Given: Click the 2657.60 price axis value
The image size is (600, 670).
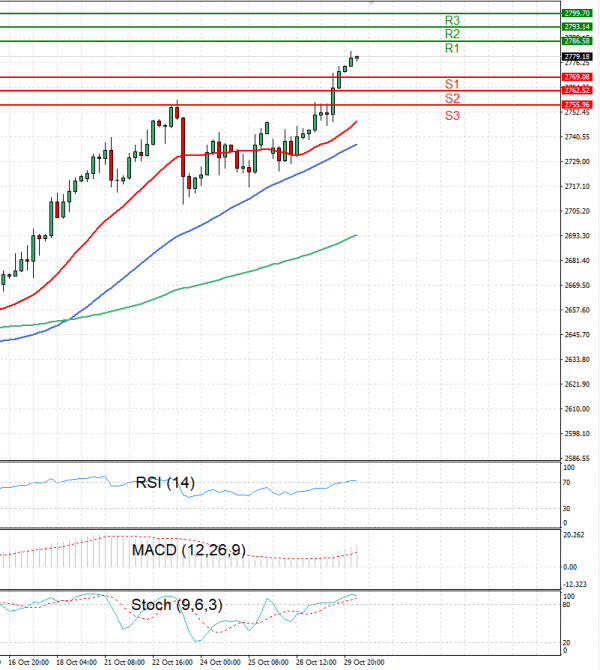Looking at the screenshot, I should click(x=577, y=310).
